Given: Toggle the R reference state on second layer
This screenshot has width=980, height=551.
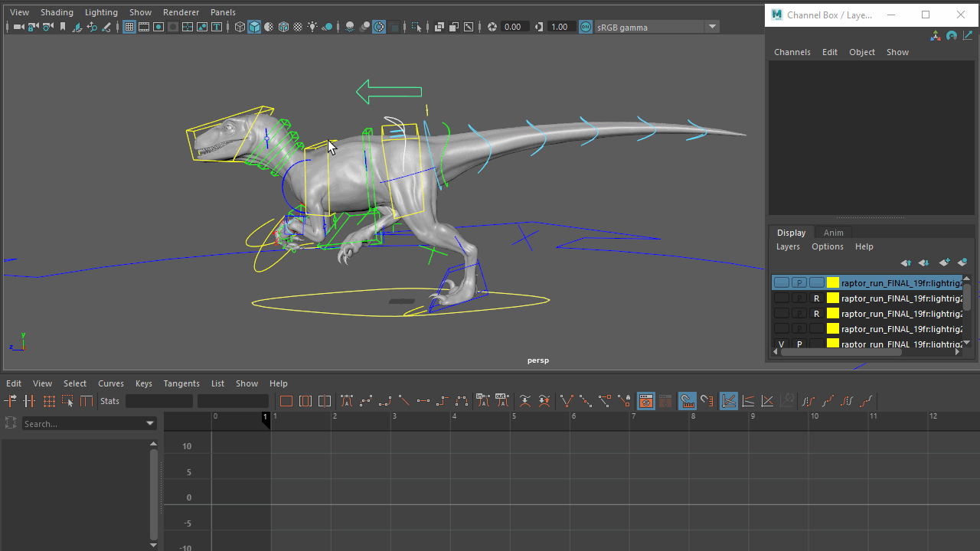Looking at the screenshot, I should click(x=817, y=298).
